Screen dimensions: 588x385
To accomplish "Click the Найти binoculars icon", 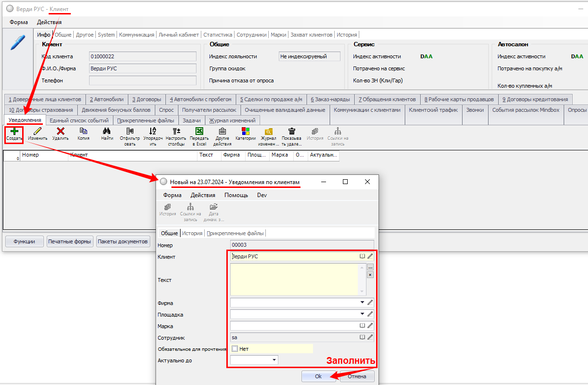I will [x=107, y=131].
